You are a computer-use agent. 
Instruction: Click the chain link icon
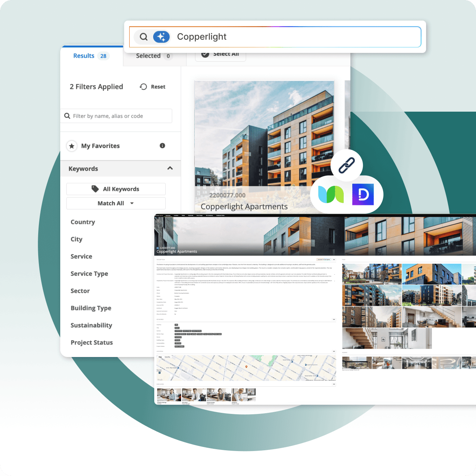(347, 165)
